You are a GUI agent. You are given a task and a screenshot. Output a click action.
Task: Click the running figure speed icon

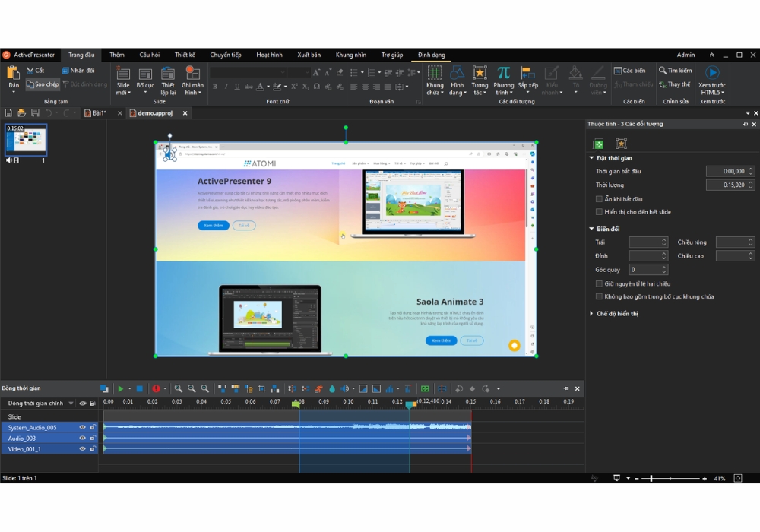pyautogui.click(x=318, y=388)
